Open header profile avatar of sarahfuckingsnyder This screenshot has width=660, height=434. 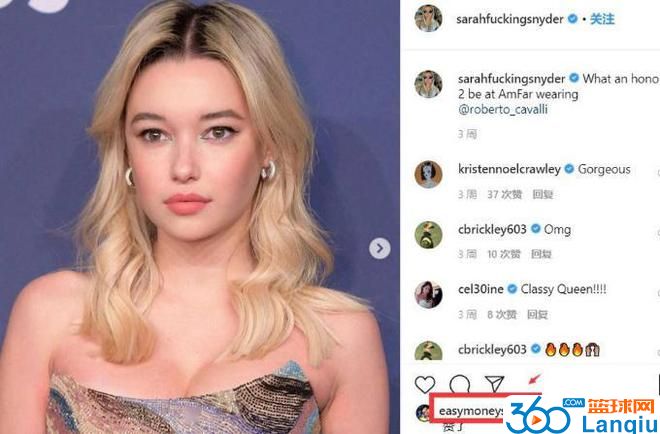(428, 18)
